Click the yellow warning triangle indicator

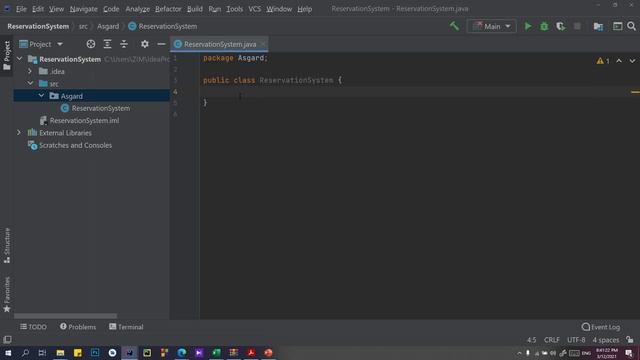point(600,61)
